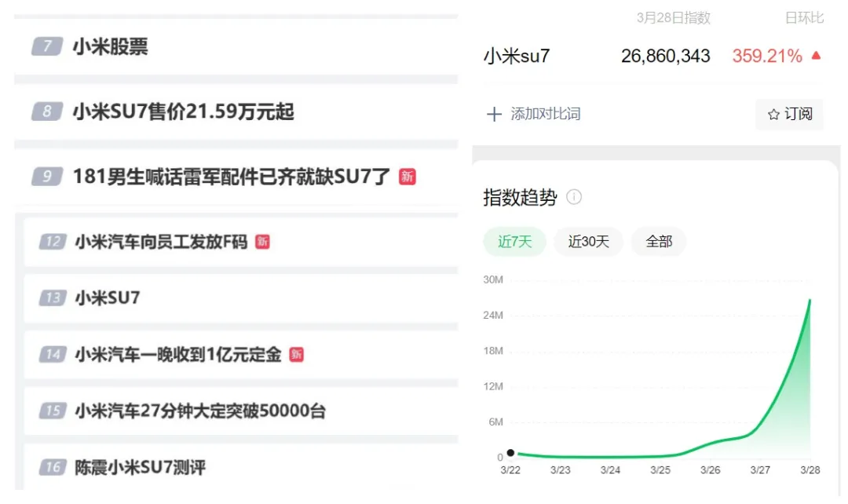Click the 18M y-axis label
Image resolution: width=848 pixels, height=504 pixels.
492,351
